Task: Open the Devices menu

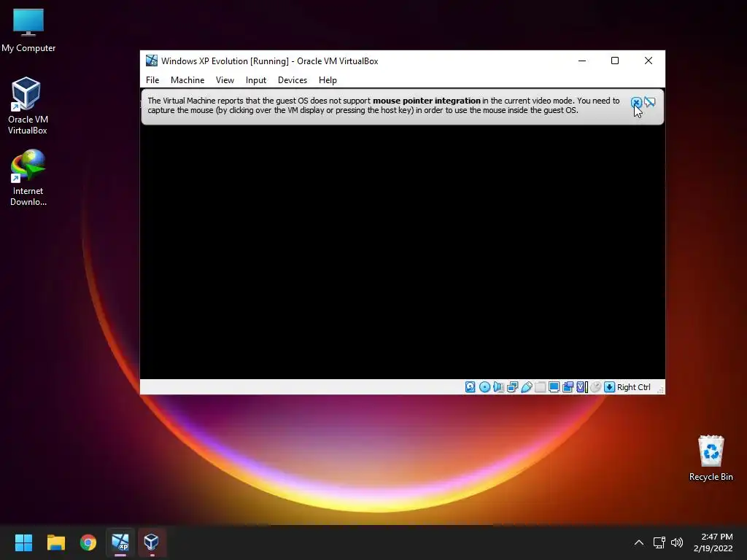Action: pos(293,80)
